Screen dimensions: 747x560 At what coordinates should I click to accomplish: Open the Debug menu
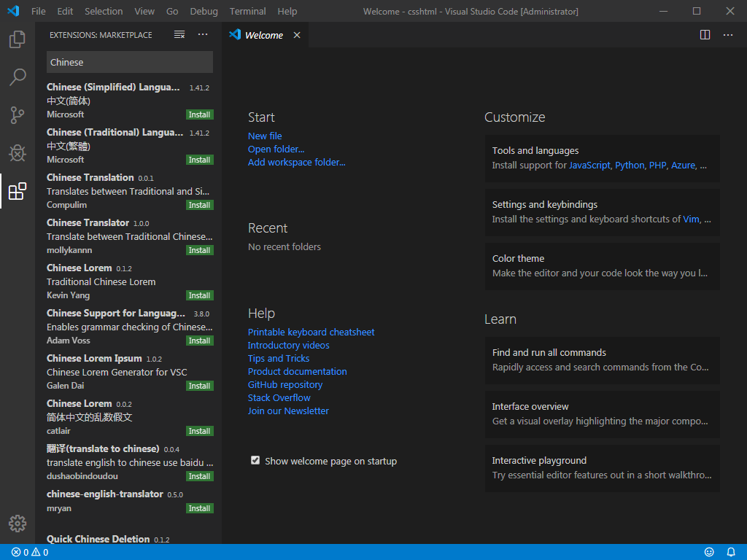click(204, 11)
